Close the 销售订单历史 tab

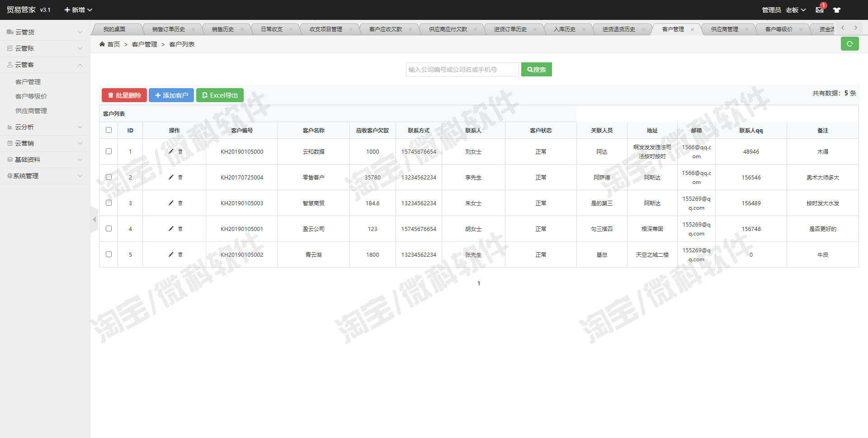tap(193, 29)
